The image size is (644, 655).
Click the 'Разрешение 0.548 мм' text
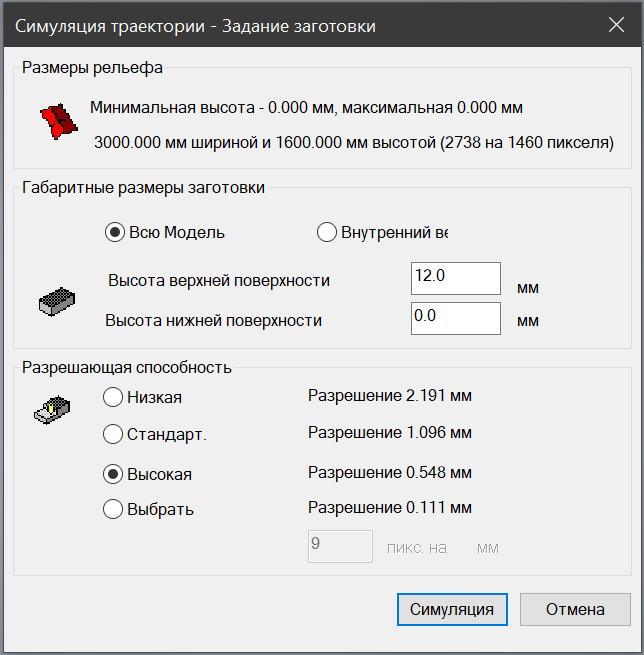click(x=389, y=471)
